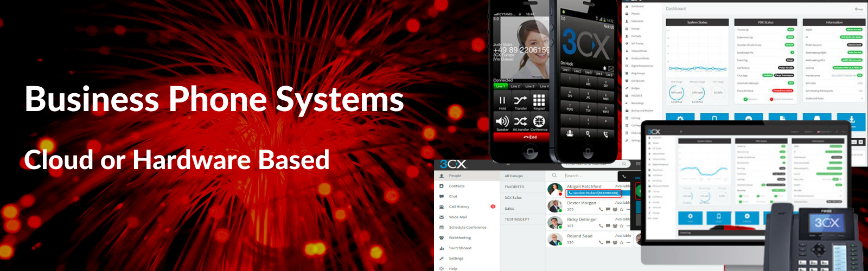Tap digit 1 on the On Hook dialpad

[x=570, y=81]
